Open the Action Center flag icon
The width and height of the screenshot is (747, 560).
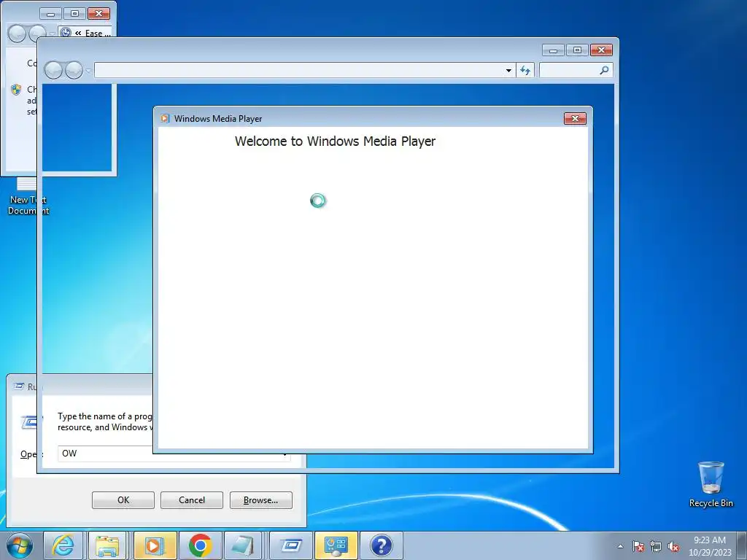coord(638,546)
